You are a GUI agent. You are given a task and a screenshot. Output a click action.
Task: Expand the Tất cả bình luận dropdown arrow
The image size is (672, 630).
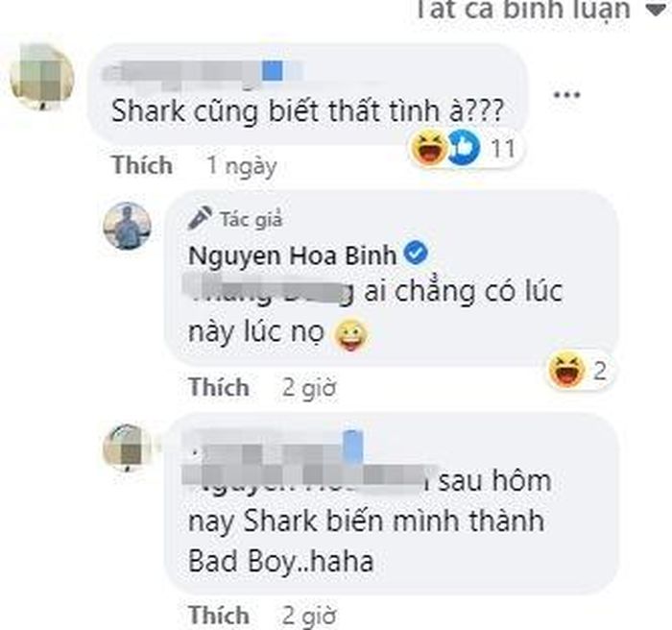click(x=656, y=10)
